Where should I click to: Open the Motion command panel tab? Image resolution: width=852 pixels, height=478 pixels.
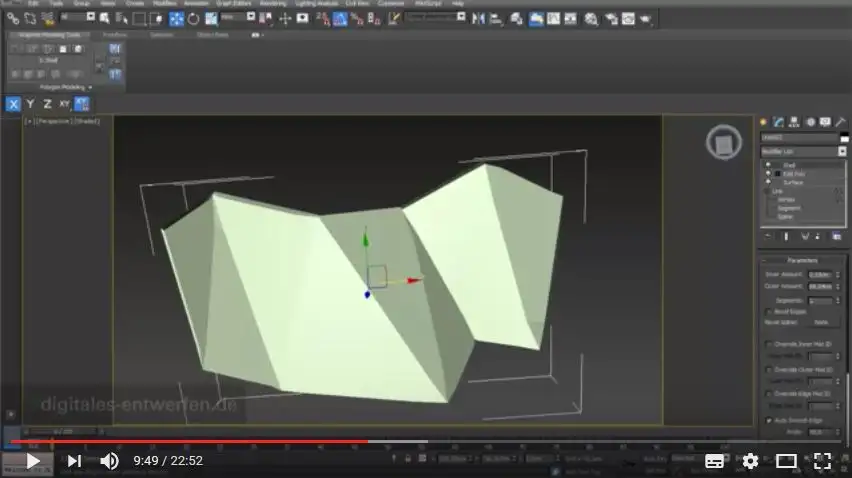coord(810,122)
